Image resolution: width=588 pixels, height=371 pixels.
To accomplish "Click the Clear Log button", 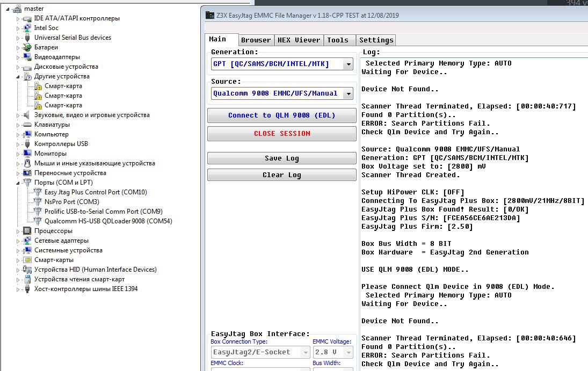I will 281,175.
